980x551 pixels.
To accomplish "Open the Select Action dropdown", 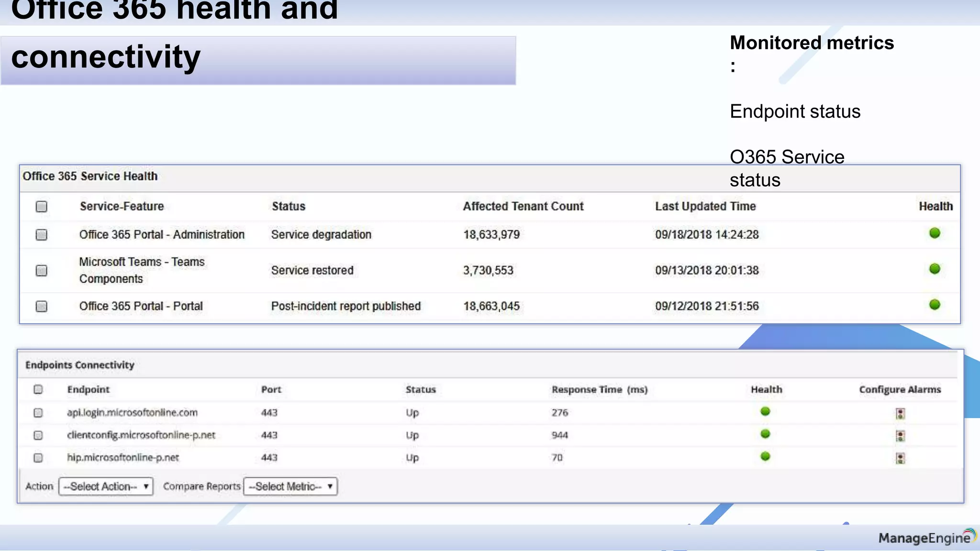I will point(106,486).
